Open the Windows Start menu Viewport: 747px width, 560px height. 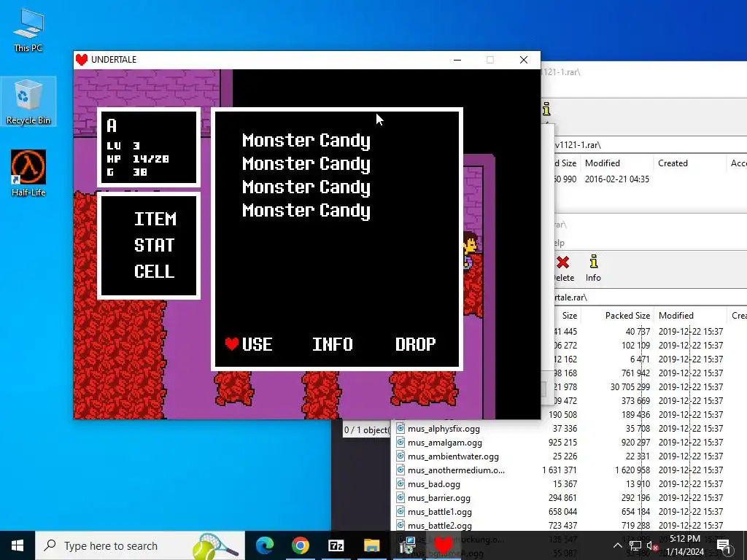pos(18,545)
